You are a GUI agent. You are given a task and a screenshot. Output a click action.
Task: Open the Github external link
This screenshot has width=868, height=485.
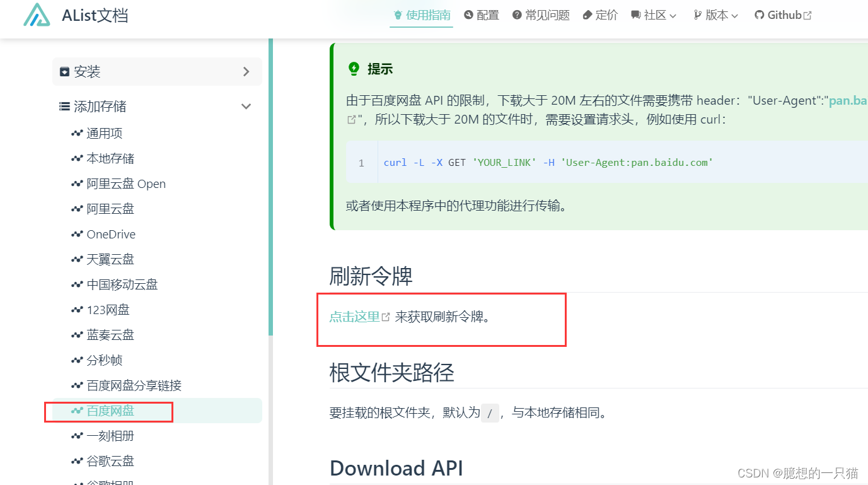(x=783, y=15)
